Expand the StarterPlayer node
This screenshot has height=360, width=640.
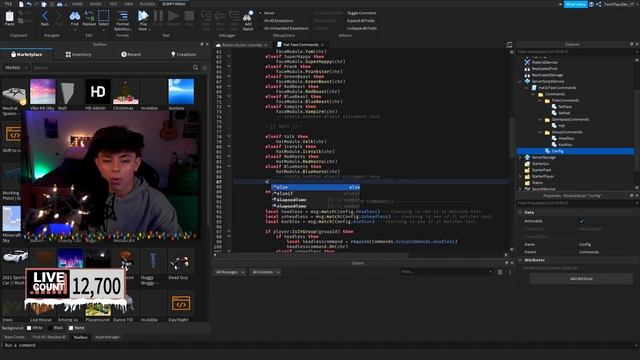(520, 176)
